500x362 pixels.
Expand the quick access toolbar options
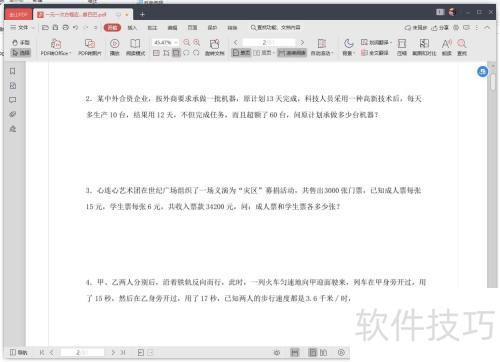[x=96, y=28]
